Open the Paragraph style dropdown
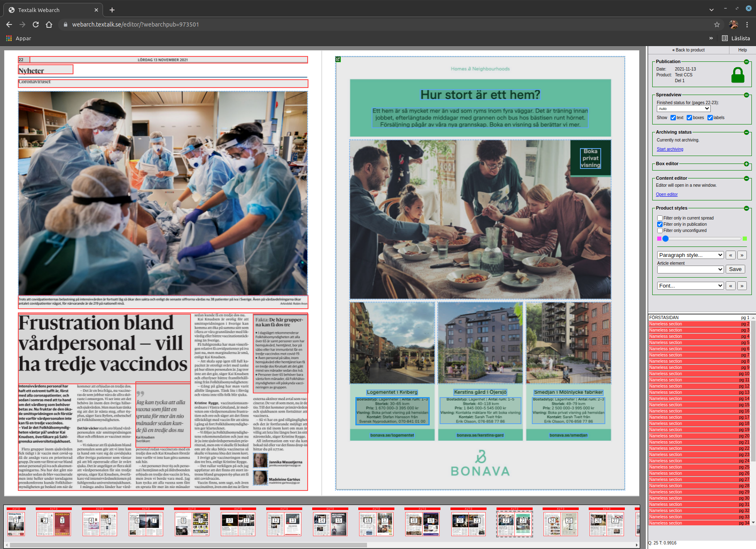 click(690, 255)
